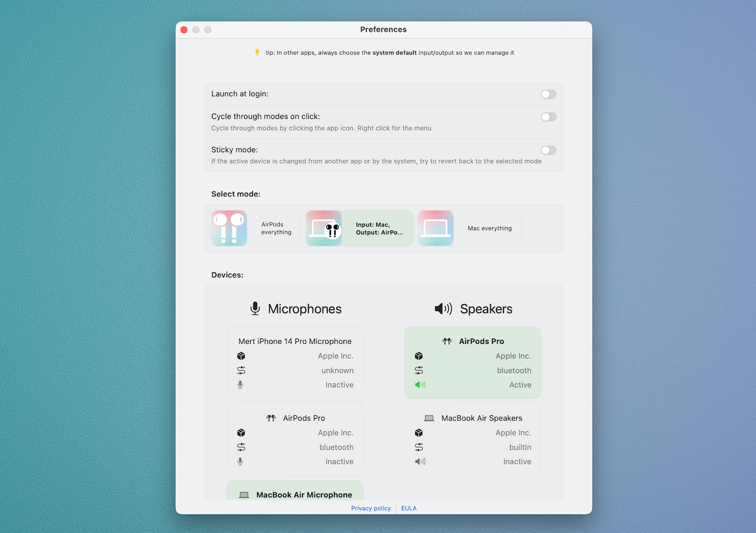Image resolution: width=756 pixels, height=533 pixels.
Task: Click transport icon in speakers AirPods Pro card
Action: pos(419,371)
